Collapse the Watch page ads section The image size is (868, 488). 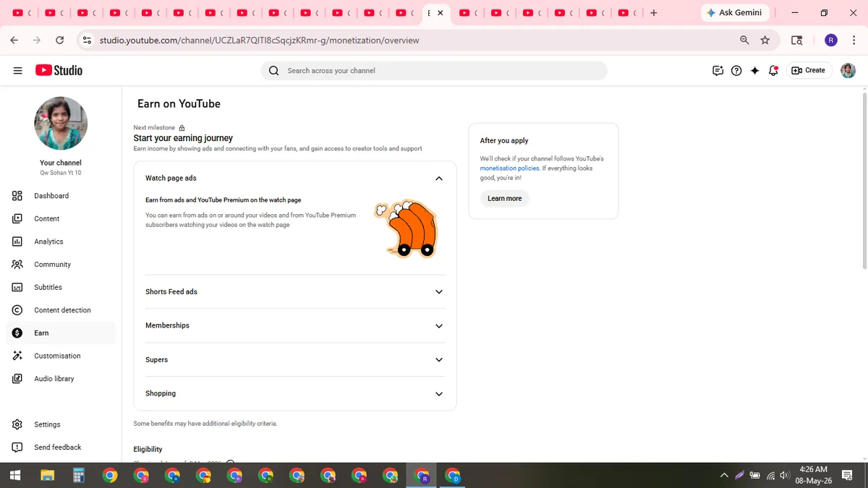click(438, 179)
